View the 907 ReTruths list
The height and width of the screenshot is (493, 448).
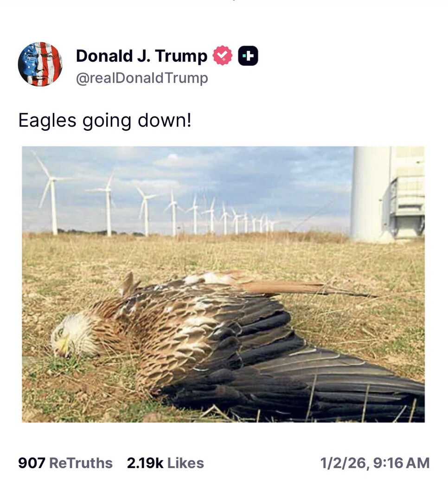[x=64, y=462]
